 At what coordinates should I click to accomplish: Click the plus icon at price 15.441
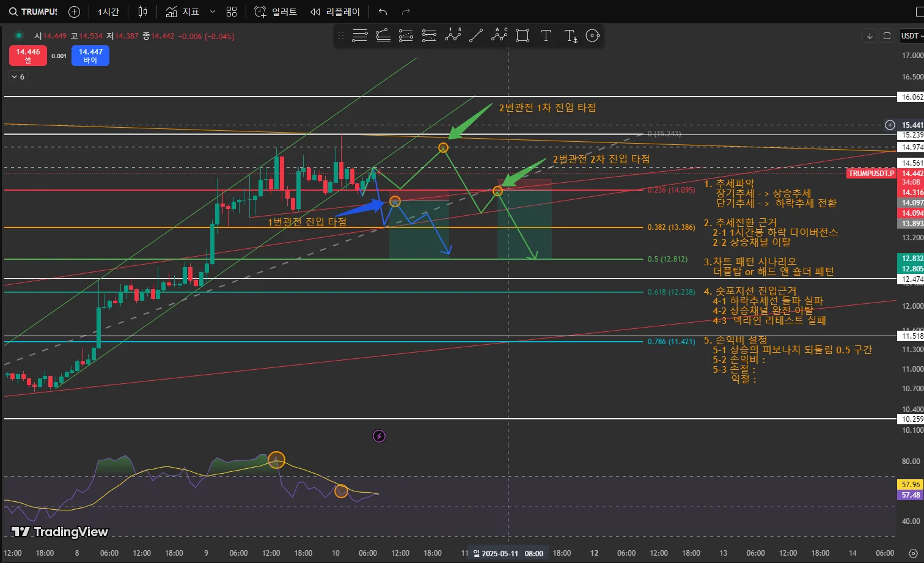pos(890,125)
